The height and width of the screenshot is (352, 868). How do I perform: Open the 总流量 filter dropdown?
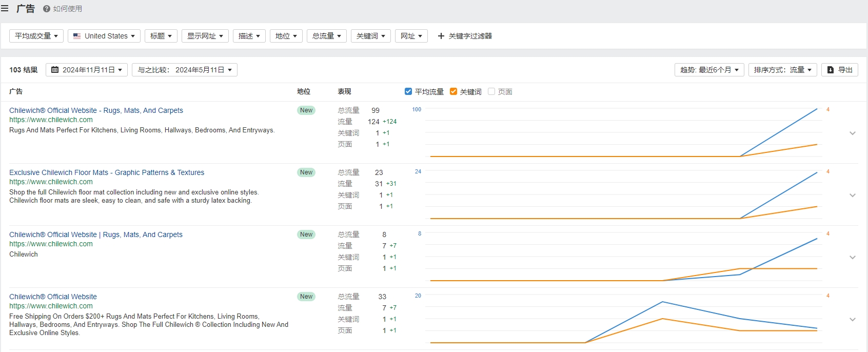(x=327, y=36)
